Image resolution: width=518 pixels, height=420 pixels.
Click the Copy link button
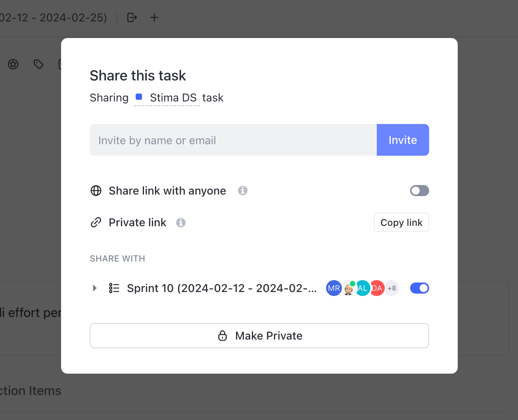401,223
